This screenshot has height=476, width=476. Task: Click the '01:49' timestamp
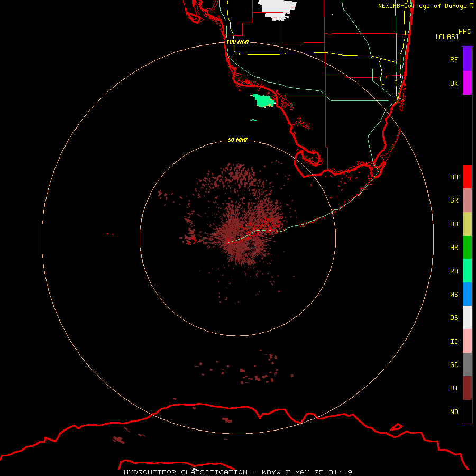[x=340, y=472]
